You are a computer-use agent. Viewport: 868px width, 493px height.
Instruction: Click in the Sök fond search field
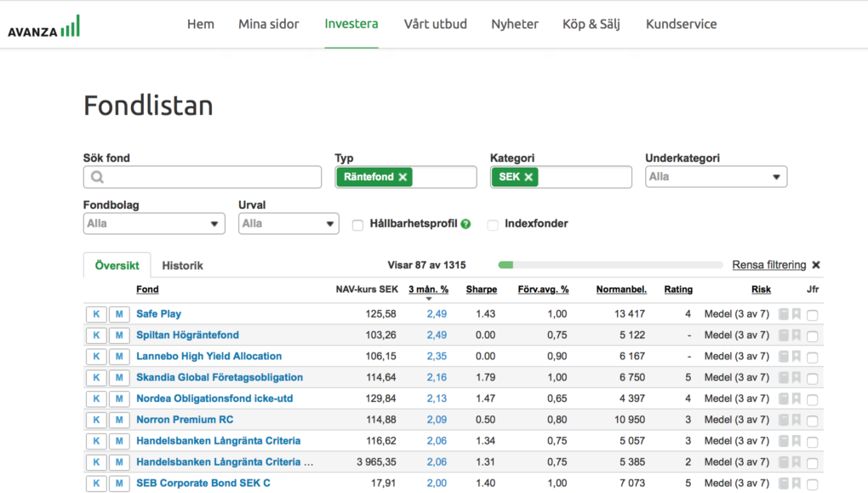click(x=203, y=177)
